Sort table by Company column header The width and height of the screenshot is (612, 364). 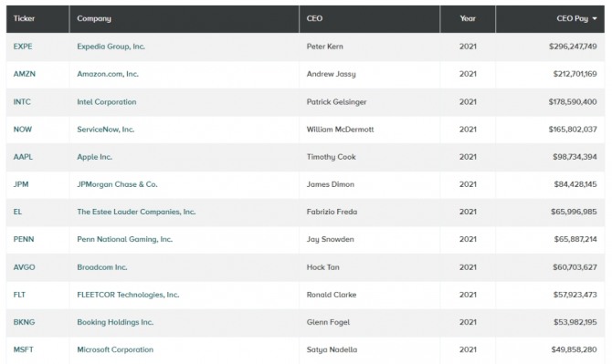[x=94, y=18]
